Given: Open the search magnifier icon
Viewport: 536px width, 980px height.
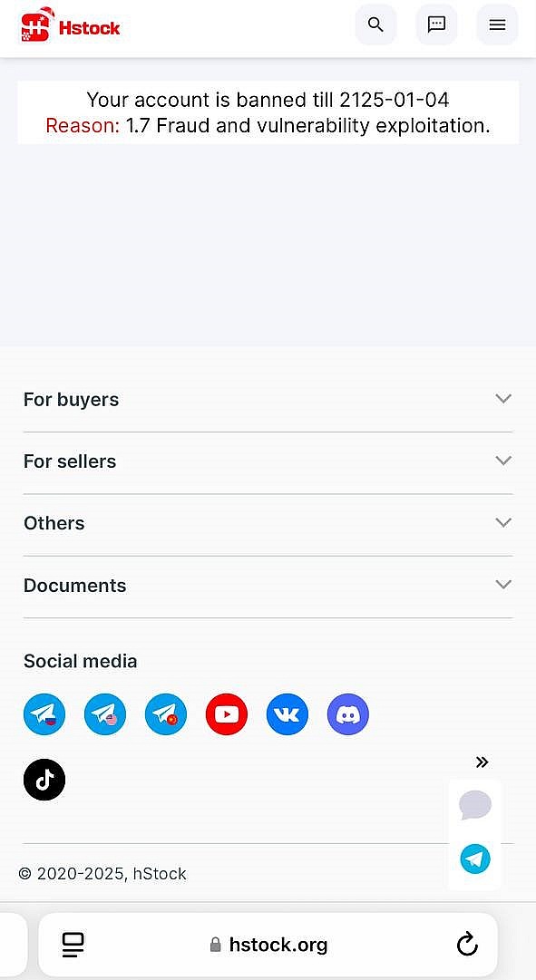Looking at the screenshot, I should point(375,24).
